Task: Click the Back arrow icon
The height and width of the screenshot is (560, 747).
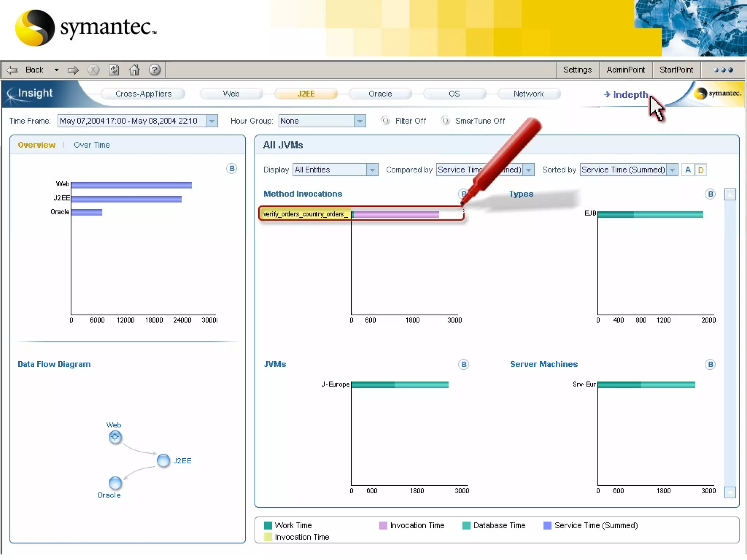Action: coord(13,70)
